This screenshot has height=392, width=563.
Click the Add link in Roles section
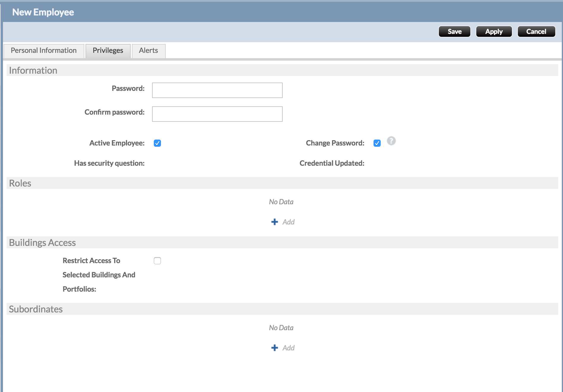pos(288,222)
